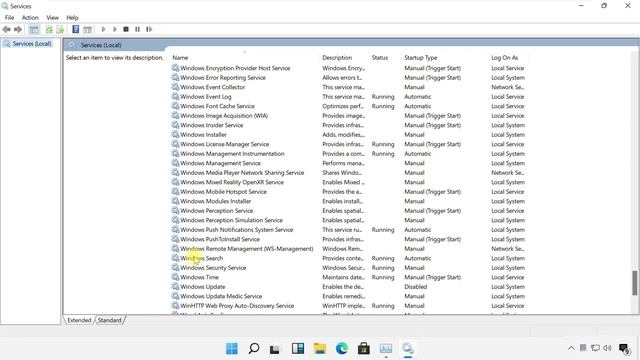Image resolution: width=640 pixels, height=360 pixels.
Task: Select Windows Font Cache Service
Action: pyautogui.click(x=218, y=106)
